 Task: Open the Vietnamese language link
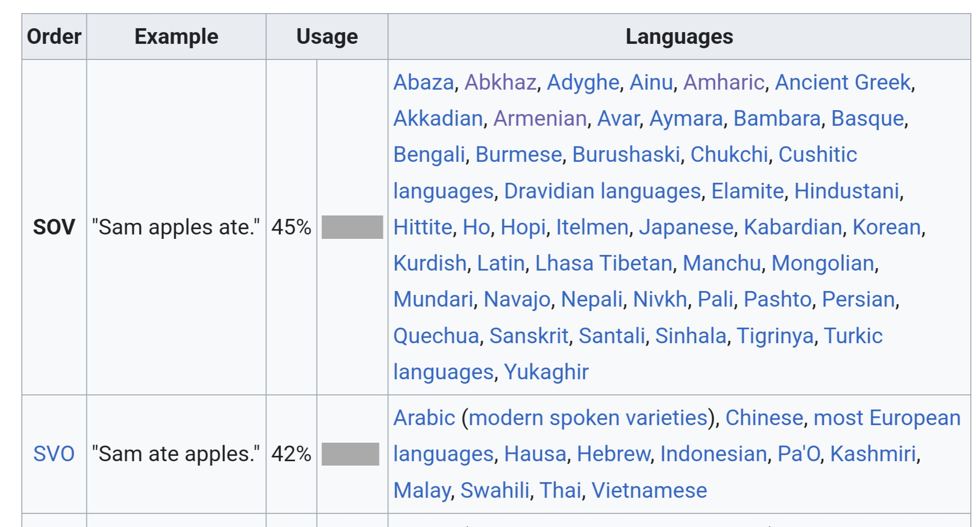649,490
